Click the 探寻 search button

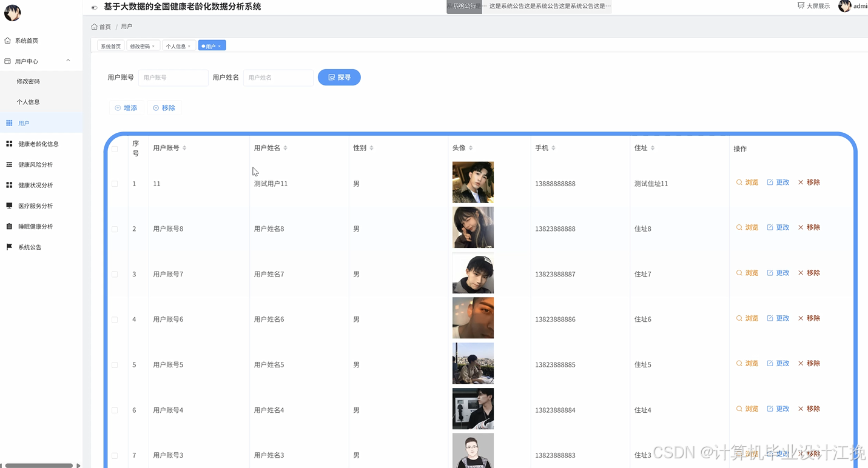tap(339, 78)
